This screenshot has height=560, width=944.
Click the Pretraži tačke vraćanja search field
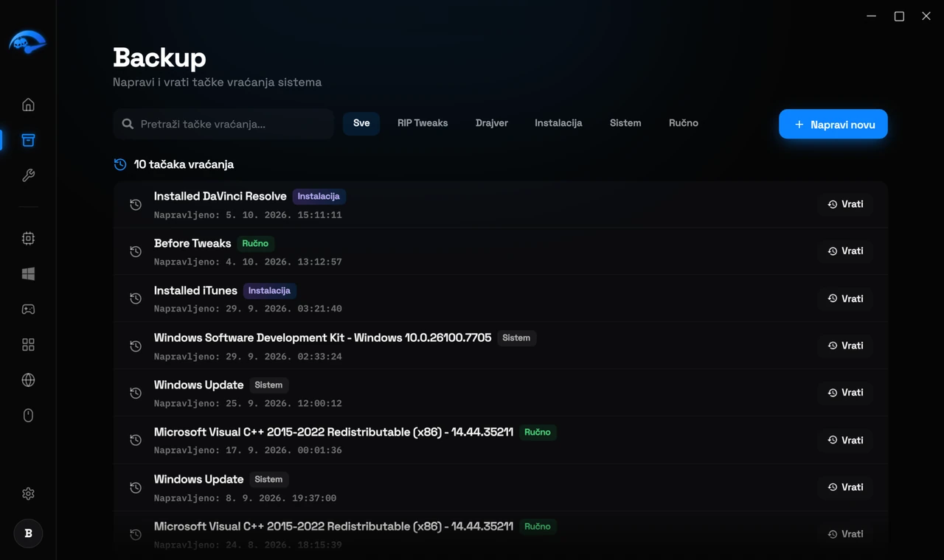tap(224, 124)
